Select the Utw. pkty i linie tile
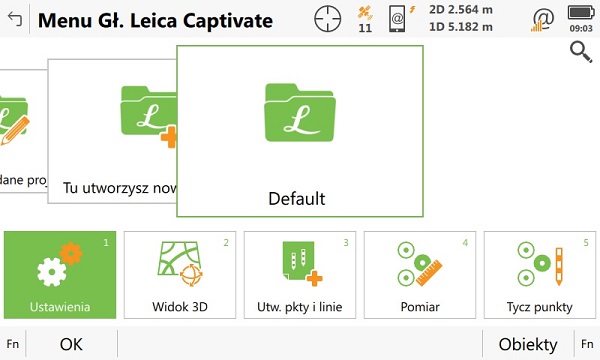Screen dimensions: 600x360 coord(300,275)
